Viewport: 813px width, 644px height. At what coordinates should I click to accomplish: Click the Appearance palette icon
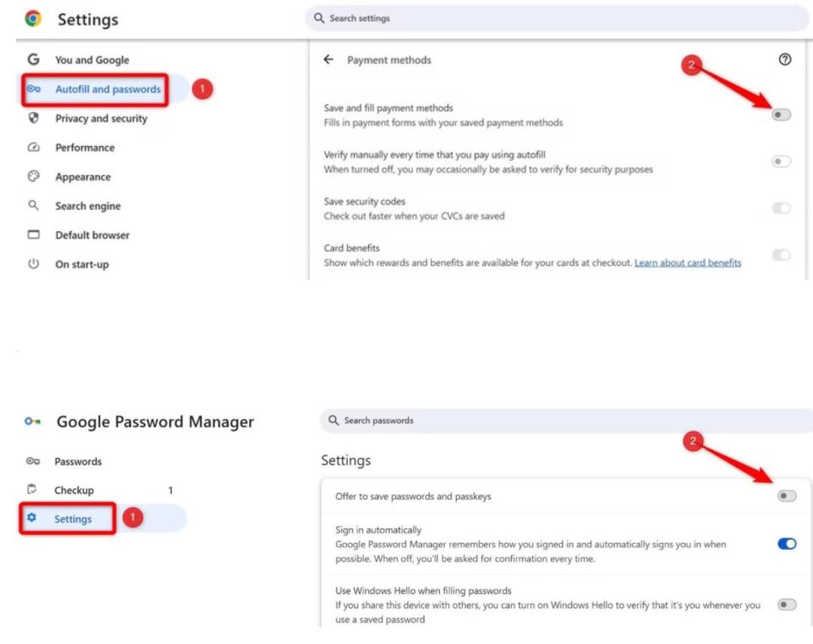tap(34, 176)
